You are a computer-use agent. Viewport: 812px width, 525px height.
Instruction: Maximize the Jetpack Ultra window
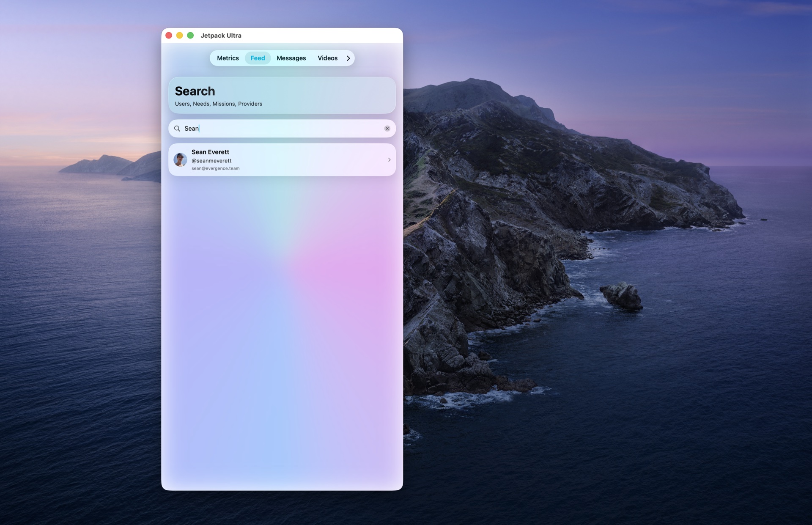click(190, 36)
